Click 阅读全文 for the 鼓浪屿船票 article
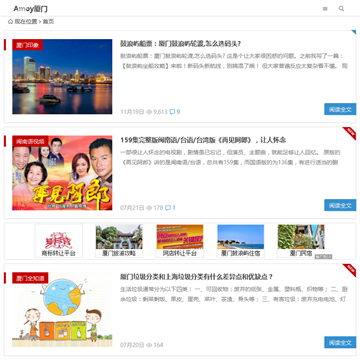Viewport: 360px width, 360px height. 340,109
